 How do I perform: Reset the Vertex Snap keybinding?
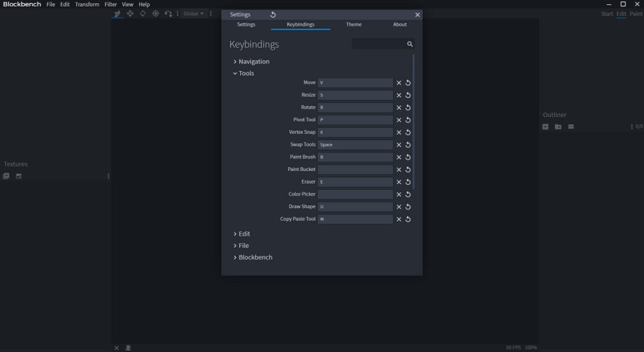coord(408,133)
